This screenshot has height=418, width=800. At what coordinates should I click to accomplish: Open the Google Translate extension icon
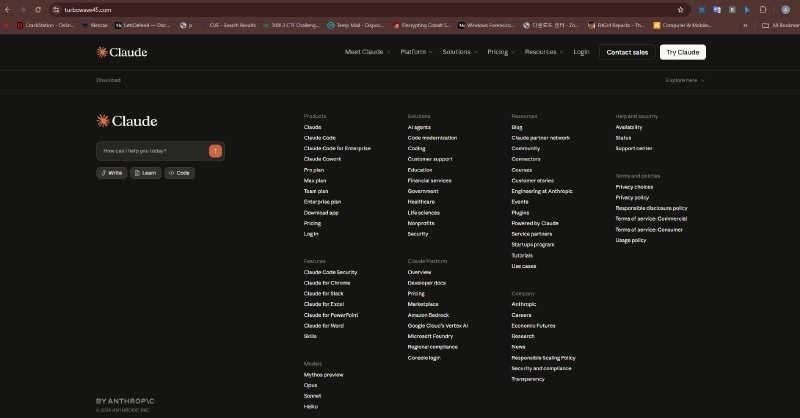pos(717,10)
